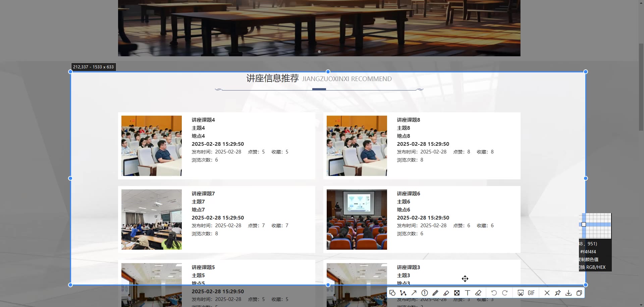Select the rectangle and ellipse shape tool

tap(392, 293)
